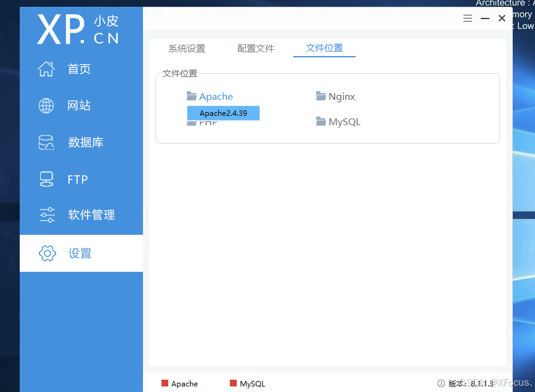This screenshot has width=535, height=392.
Task: Click the Apache folder icon
Action: [192, 96]
